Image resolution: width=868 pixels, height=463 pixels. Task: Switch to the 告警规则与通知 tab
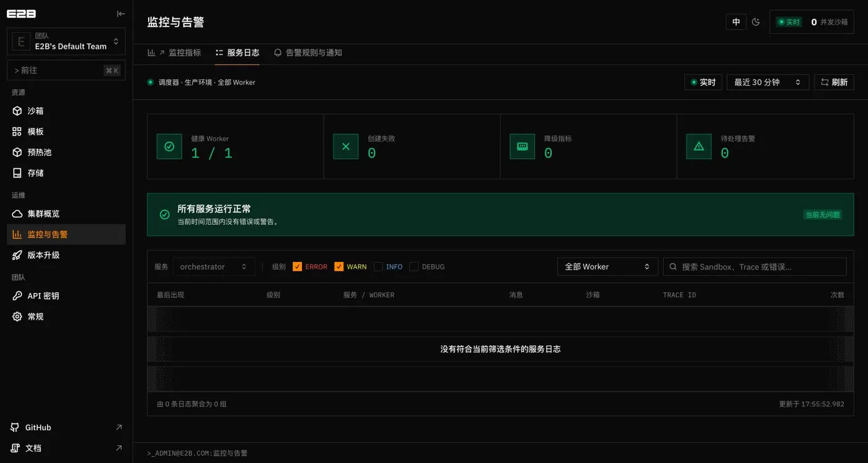(308, 53)
